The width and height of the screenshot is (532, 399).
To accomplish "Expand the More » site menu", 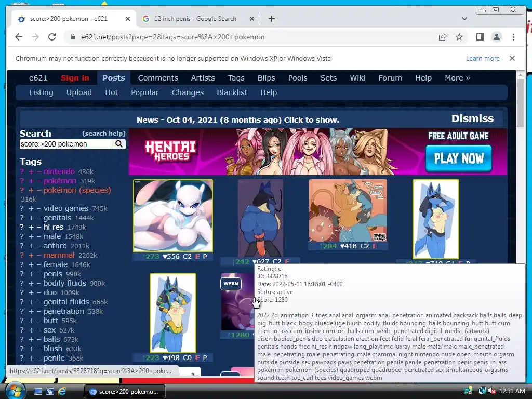I will point(457,78).
